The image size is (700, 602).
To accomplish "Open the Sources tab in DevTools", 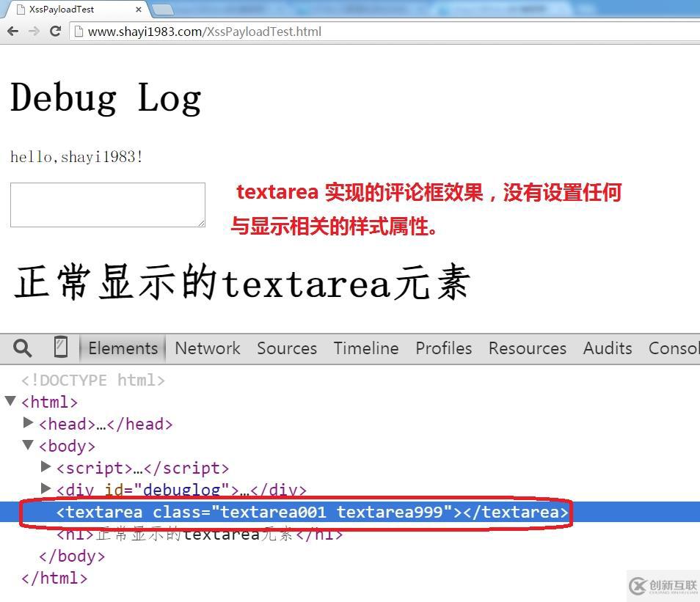I will [x=287, y=348].
